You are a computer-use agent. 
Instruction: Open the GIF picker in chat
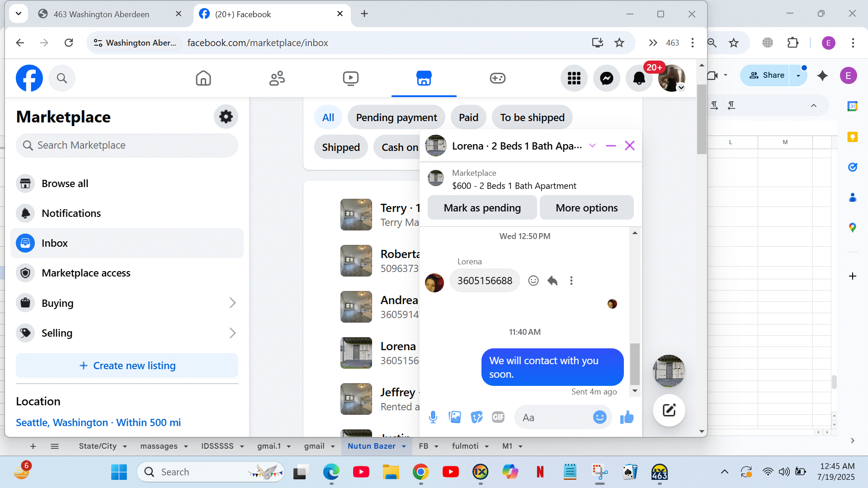coord(498,417)
